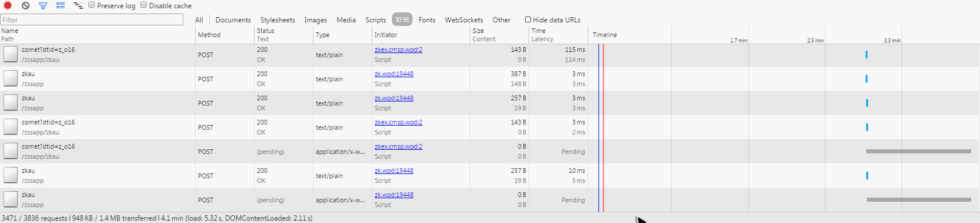This screenshot has width=980, height=223.
Task: Filter requests by WebSockets
Action: tap(464, 20)
